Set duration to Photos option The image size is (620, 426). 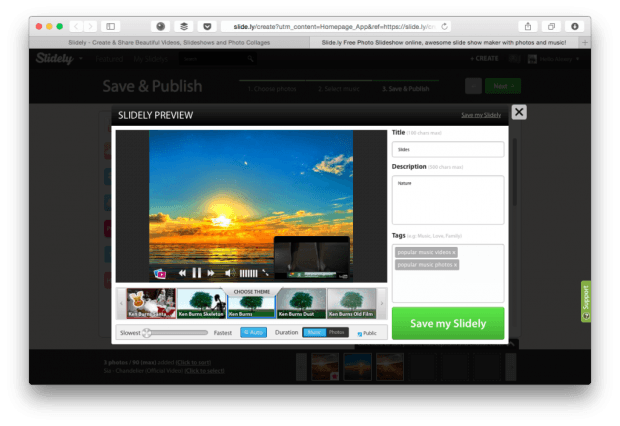pos(338,332)
